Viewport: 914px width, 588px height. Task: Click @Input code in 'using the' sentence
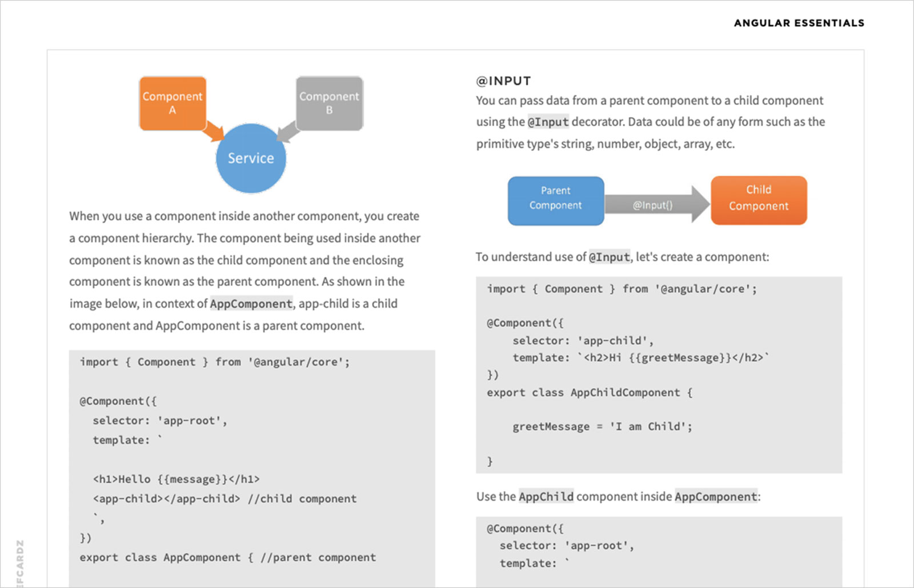click(548, 122)
